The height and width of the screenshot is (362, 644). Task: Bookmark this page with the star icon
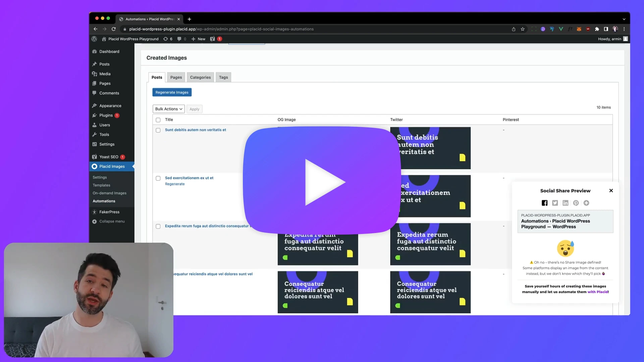click(x=523, y=29)
